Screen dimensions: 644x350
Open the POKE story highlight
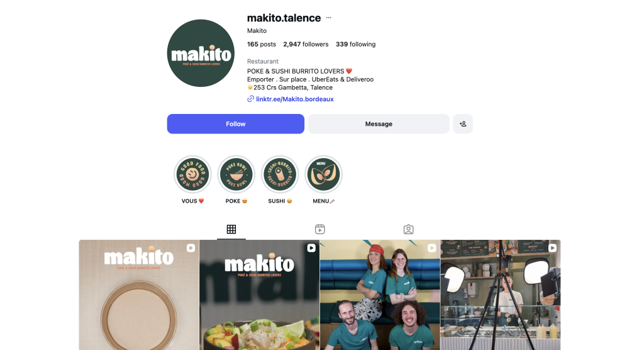(x=236, y=174)
